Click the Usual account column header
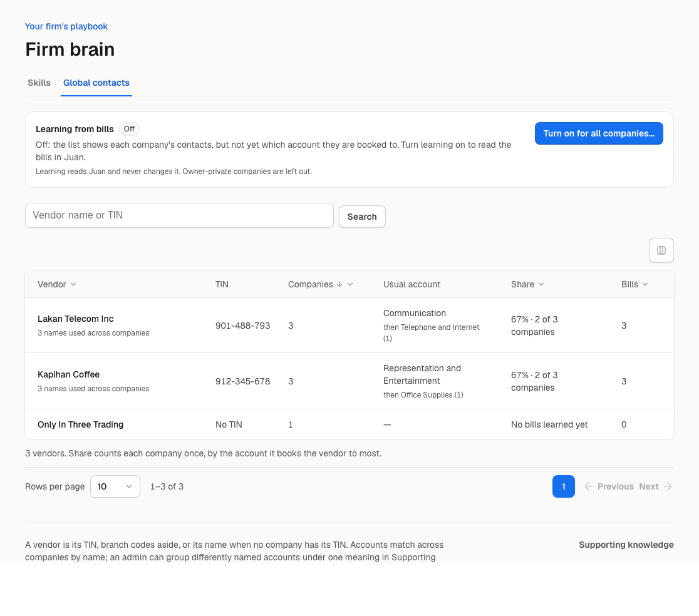This screenshot has height=616, width=699. click(412, 284)
